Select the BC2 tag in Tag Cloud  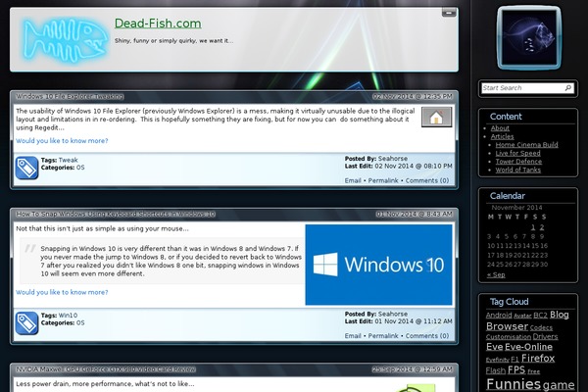pyautogui.click(x=540, y=316)
